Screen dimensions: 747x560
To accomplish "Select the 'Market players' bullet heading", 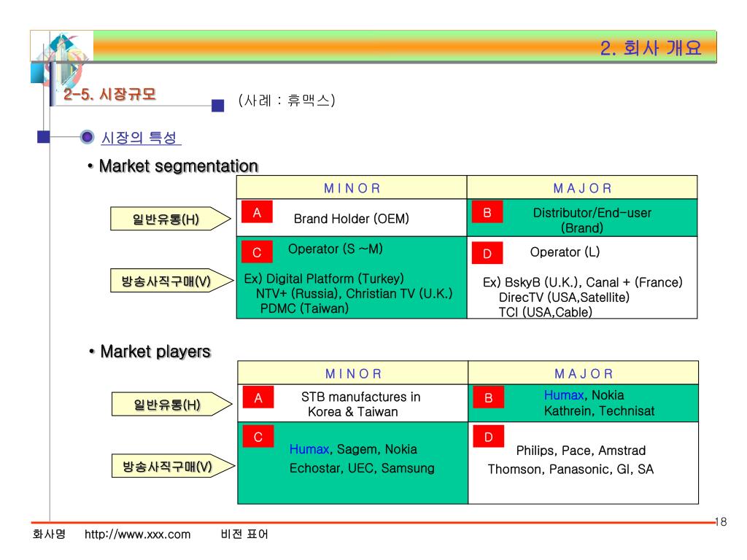I will [155, 351].
